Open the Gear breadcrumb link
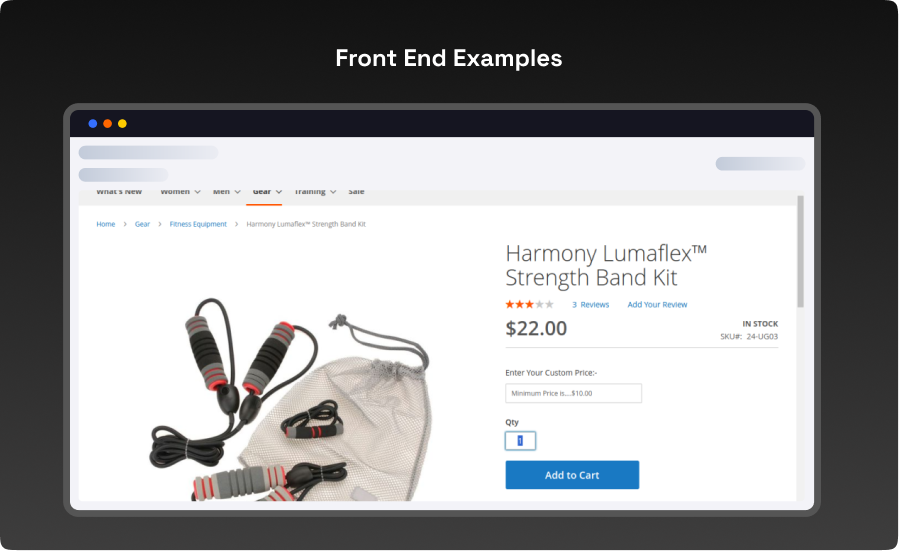Viewport: 899px width, 551px height. [x=142, y=224]
